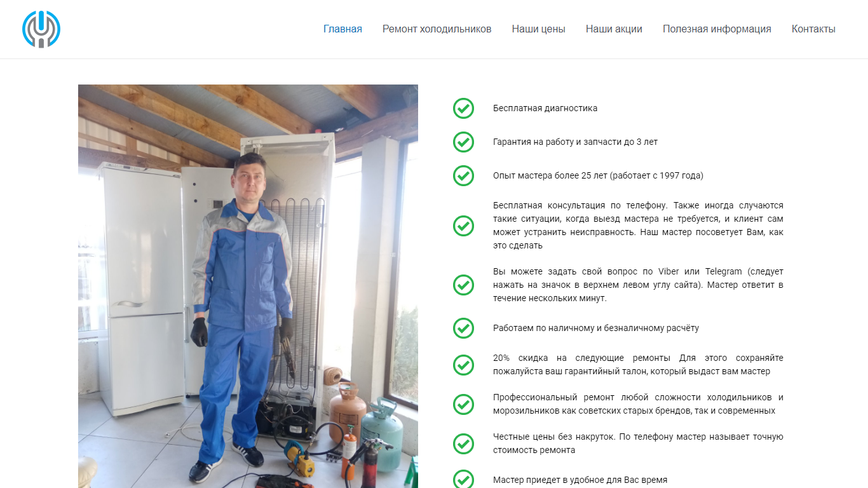This screenshot has height=488, width=868.
Task: Click the repairman photo with refrigerators
Action: [x=248, y=286]
